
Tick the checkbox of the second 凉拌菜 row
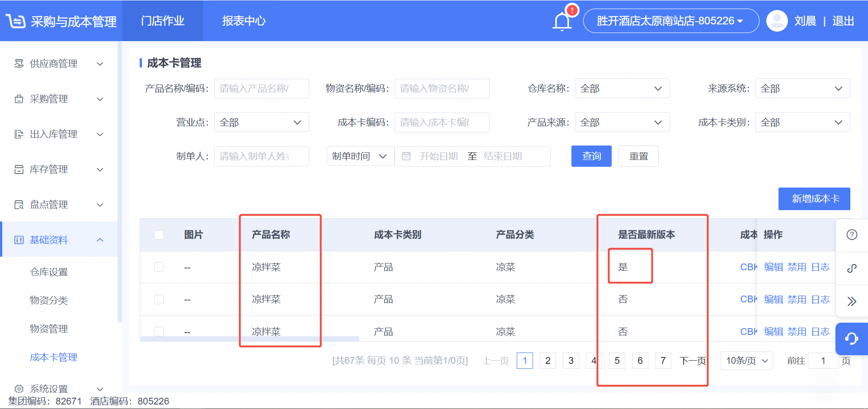point(159,299)
